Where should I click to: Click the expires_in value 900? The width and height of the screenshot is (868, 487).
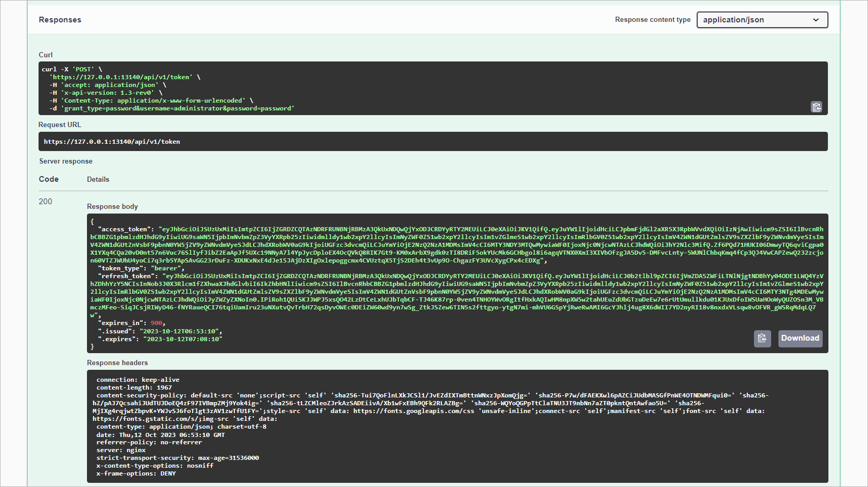click(x=156, y=323)
